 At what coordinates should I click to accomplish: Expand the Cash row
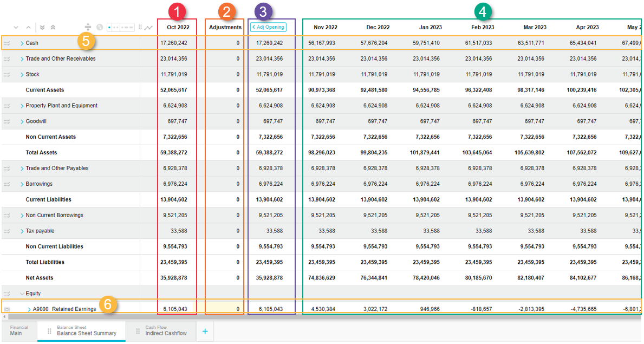(22, 43)
